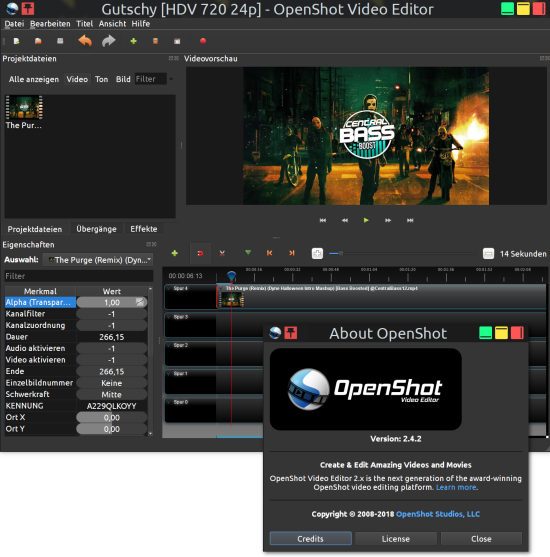Click the Close button in About dialog
Screen dimensions: 550x557
(481, 539)
